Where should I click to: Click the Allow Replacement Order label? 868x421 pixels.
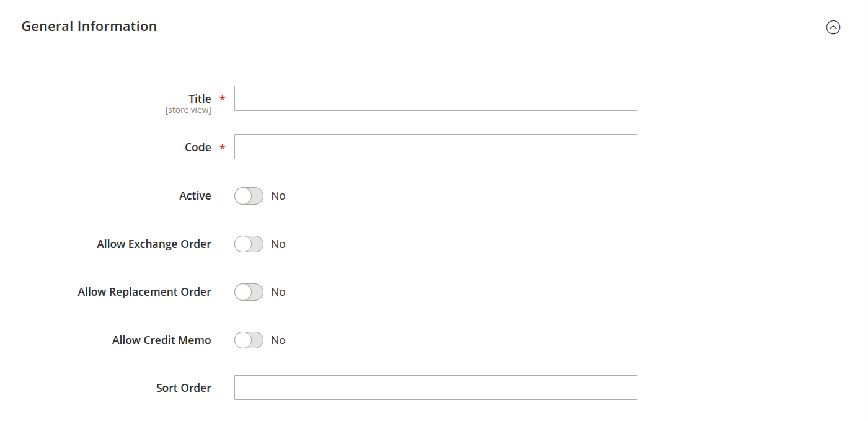tap(144, 292)
